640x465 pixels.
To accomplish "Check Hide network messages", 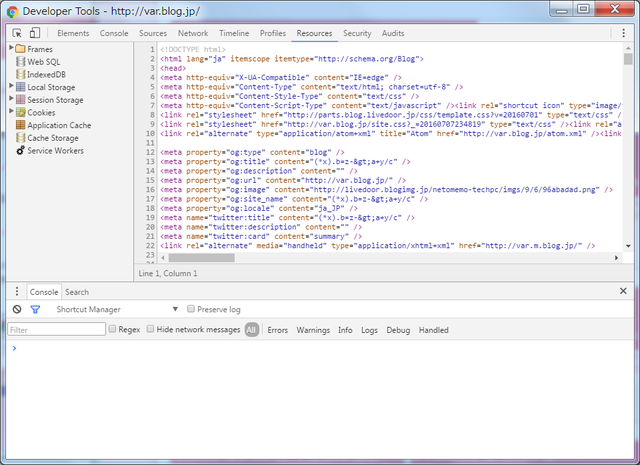I will pos(150,329).
